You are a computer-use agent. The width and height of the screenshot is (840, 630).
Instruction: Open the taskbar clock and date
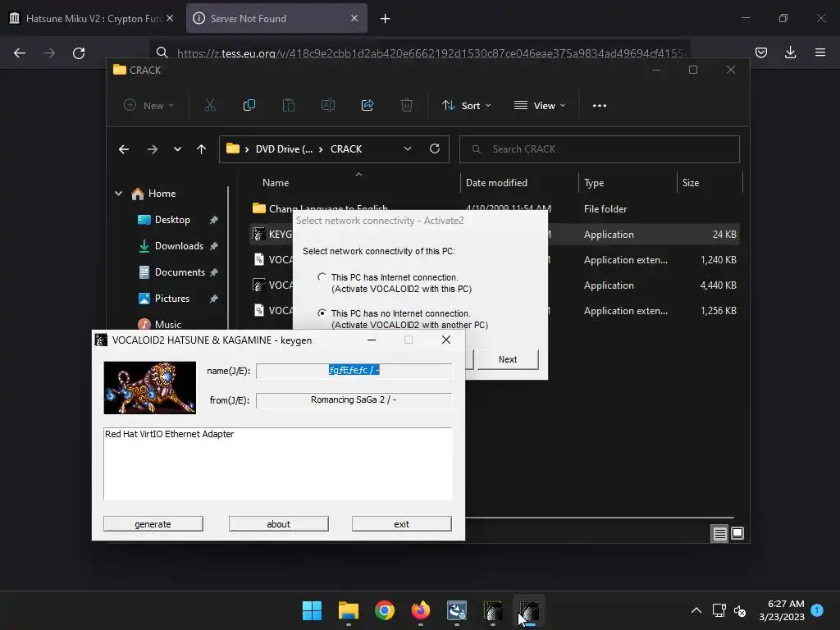coord(782,610)
